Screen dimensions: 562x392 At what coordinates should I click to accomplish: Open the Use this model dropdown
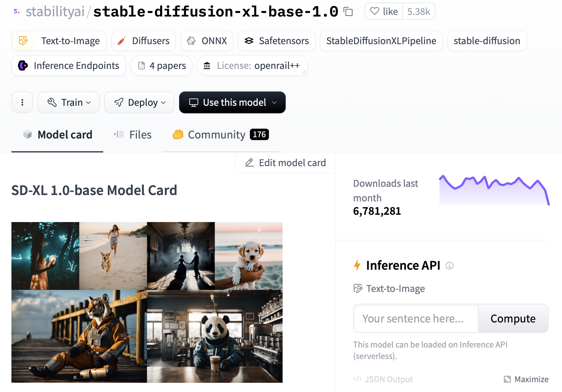pyautogui.click(x=232, y=102)
